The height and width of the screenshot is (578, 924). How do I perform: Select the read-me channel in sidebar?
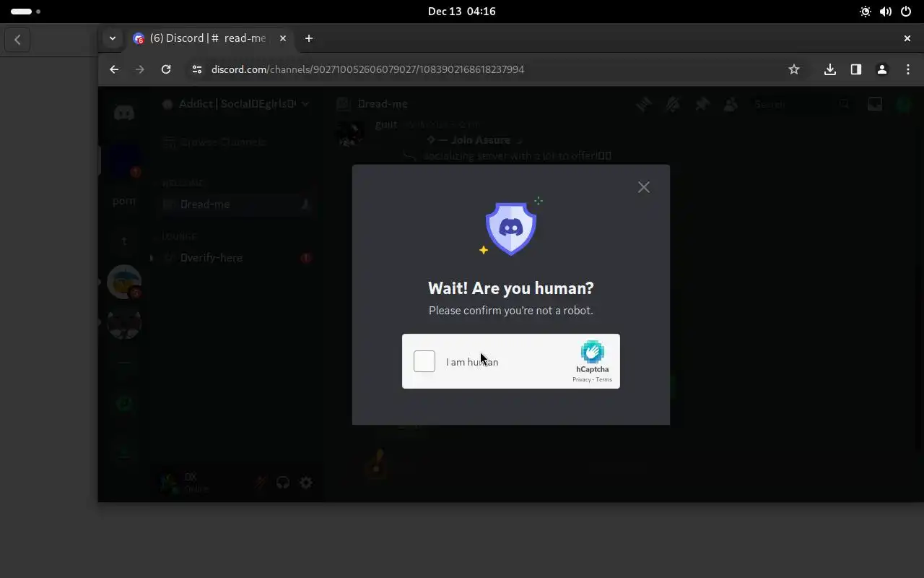point(238,204)
